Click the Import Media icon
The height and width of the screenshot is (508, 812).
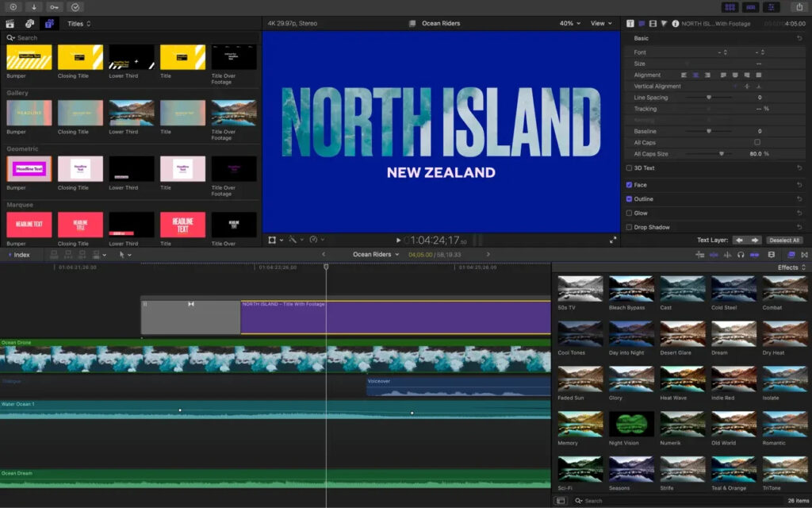(x=34, y=7)
